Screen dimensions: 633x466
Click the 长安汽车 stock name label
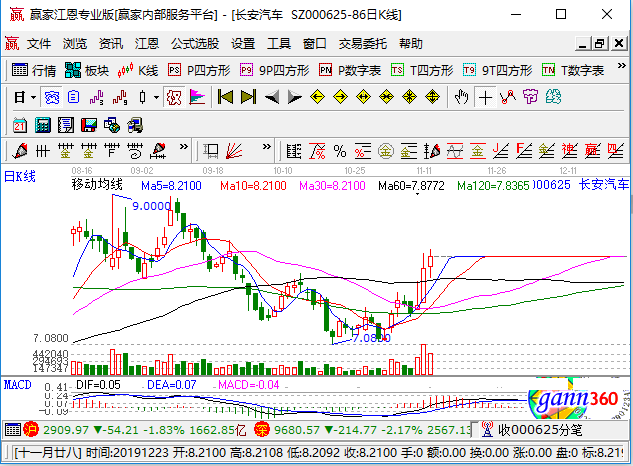pos(604,185)
